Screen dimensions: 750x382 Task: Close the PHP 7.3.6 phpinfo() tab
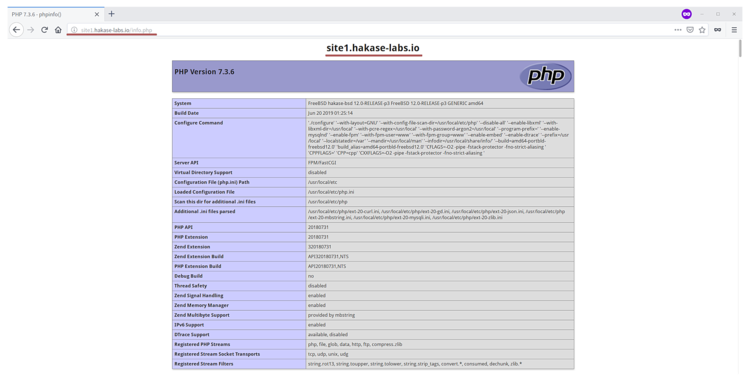(x=97, y=14)
